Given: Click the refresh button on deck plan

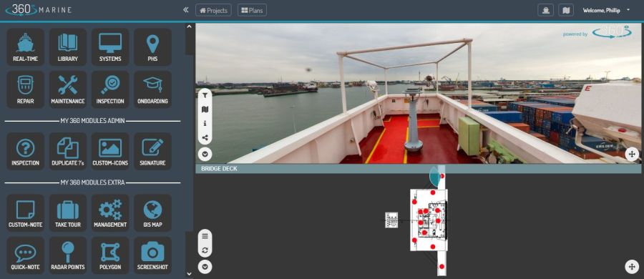Looking at the screenshot, I should (x=205, y=250).
